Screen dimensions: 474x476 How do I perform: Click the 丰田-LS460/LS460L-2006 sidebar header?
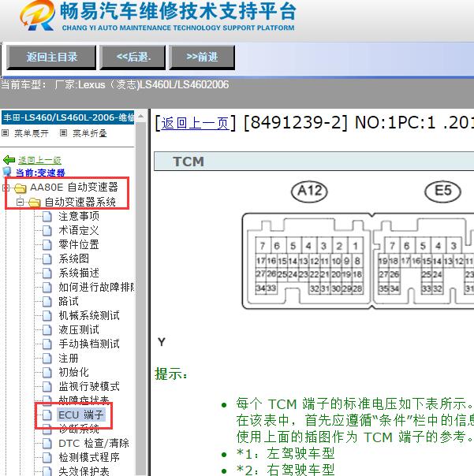[x=68, y=117]
